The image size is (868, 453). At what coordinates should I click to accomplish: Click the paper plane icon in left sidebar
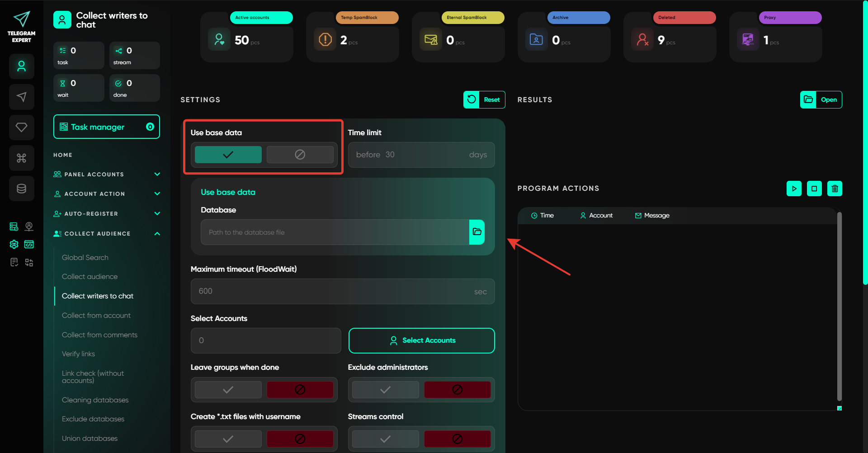pyautogui.click(x=21, y=97)
